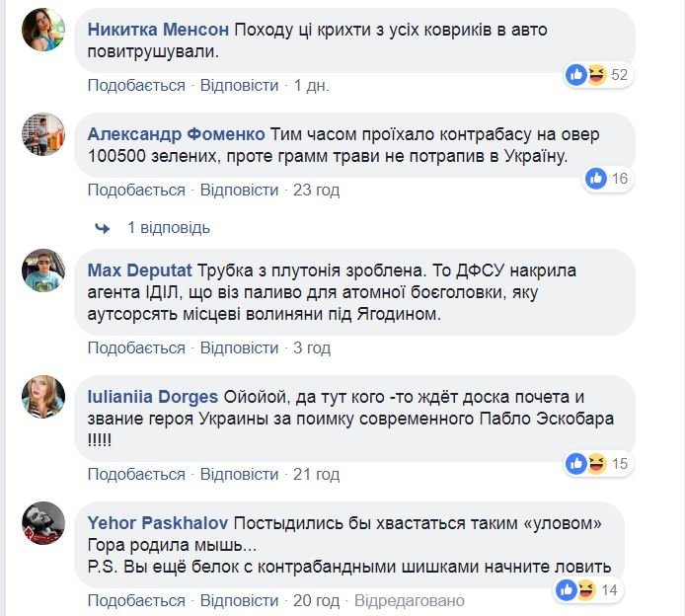This screenshot has width=685, height=616.
Task: Open Max Deputat's profile picture
Action: tap(43, 270)
